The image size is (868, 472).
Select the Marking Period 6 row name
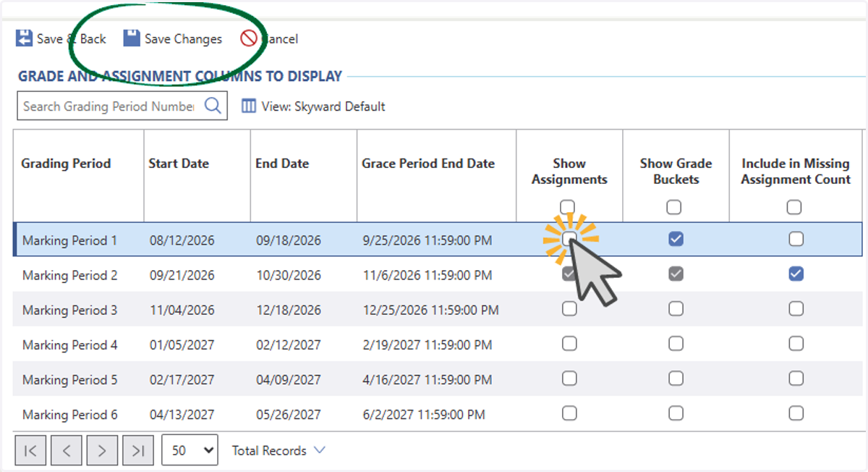[x=69, y=414]
